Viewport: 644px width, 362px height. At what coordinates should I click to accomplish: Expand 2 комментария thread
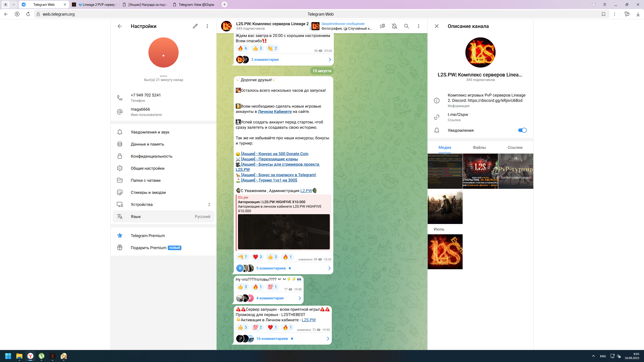tap(284, 60)
